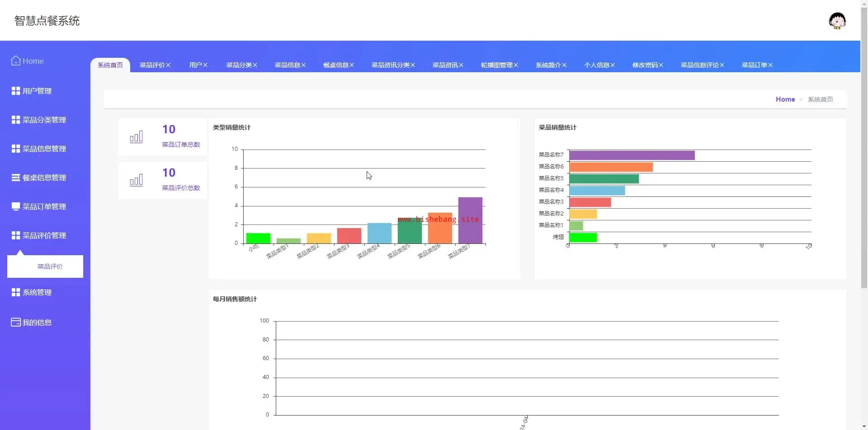Switch to the 菜品订单 tab

tap(755, 65)
